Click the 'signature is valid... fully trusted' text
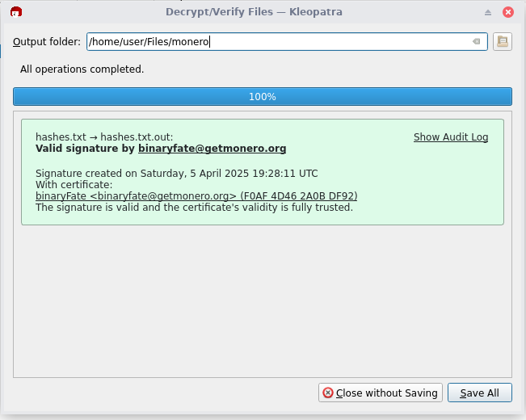The height and width of the screenshot is (420, 526). pyautogui.click(x=194, y=208)
